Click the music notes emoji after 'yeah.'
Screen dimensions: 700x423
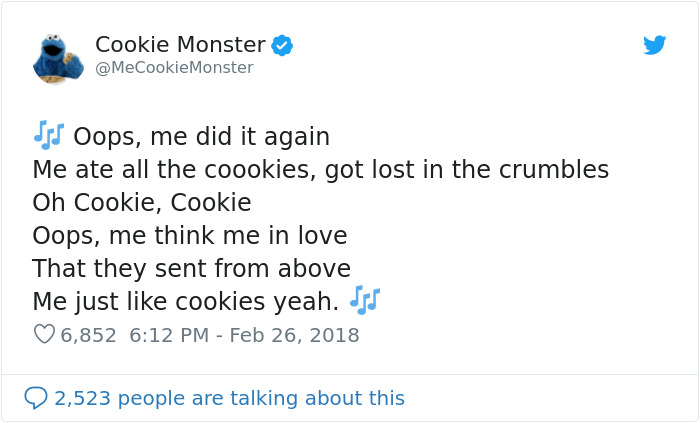365,300
